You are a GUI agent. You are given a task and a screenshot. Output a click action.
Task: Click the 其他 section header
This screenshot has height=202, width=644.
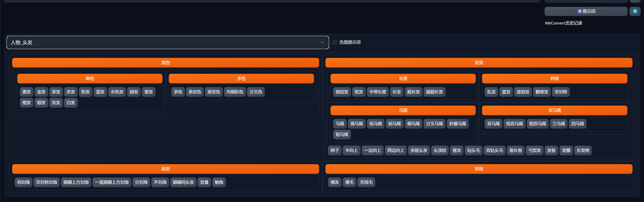click(479, 169)
